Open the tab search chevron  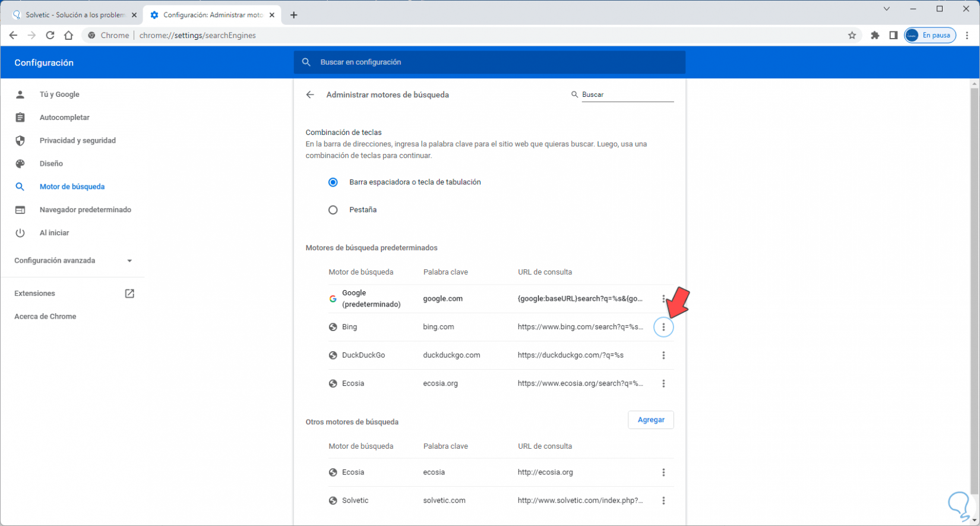(886, 9)
